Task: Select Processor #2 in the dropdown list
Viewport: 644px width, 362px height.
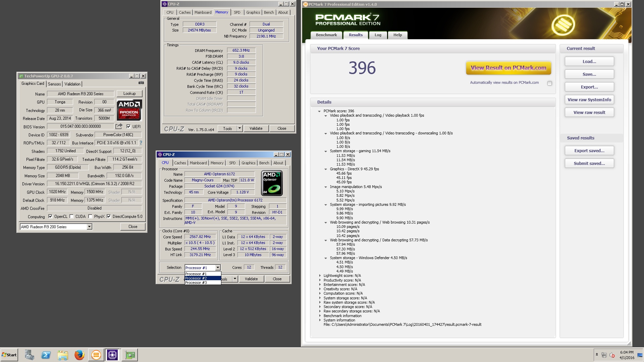Action: click(x=203, y=278)
